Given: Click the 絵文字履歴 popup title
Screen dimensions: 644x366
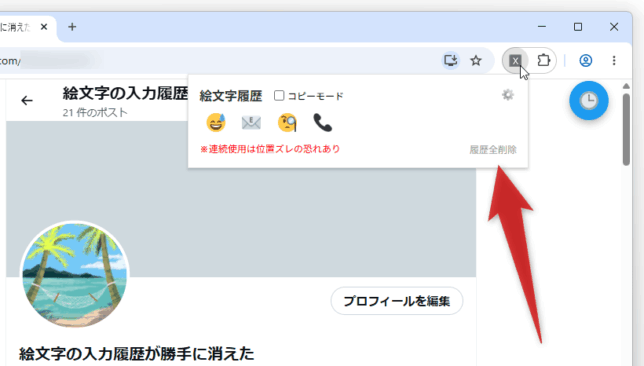Looking at the screenshot, I should [x=231, y=96].
